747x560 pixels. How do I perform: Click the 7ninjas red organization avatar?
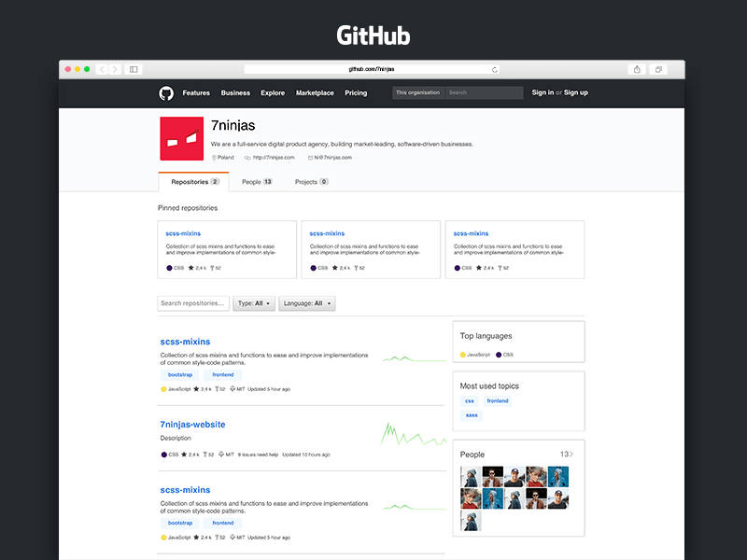pos(181,138)
